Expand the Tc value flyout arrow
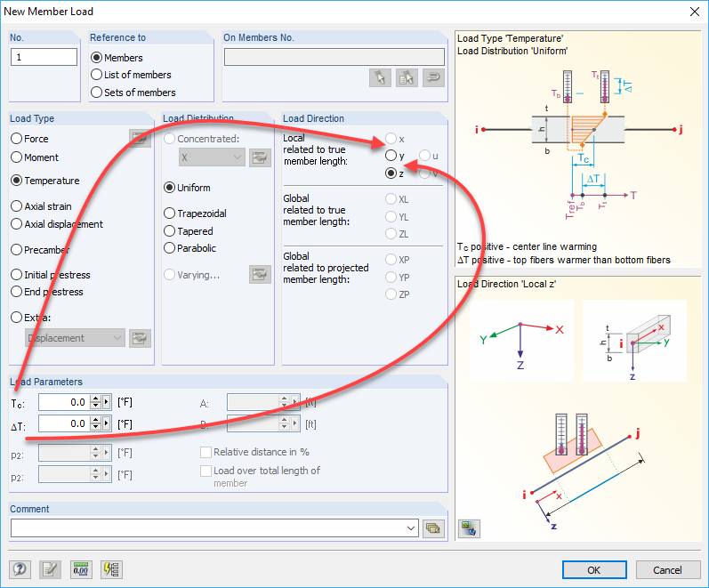Screen dimensions: 709x588 pyautogui.click(x=107, y=402)
